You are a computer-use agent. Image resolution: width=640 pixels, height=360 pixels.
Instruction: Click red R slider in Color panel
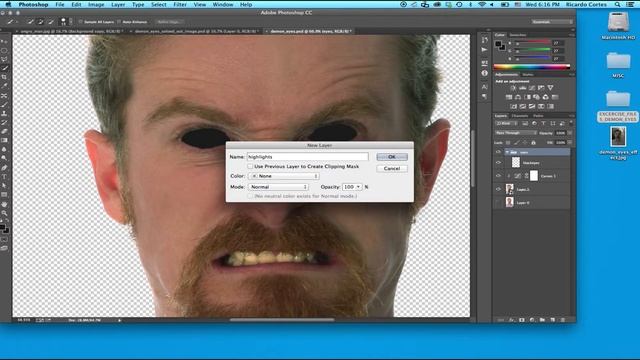coord(532,43)
